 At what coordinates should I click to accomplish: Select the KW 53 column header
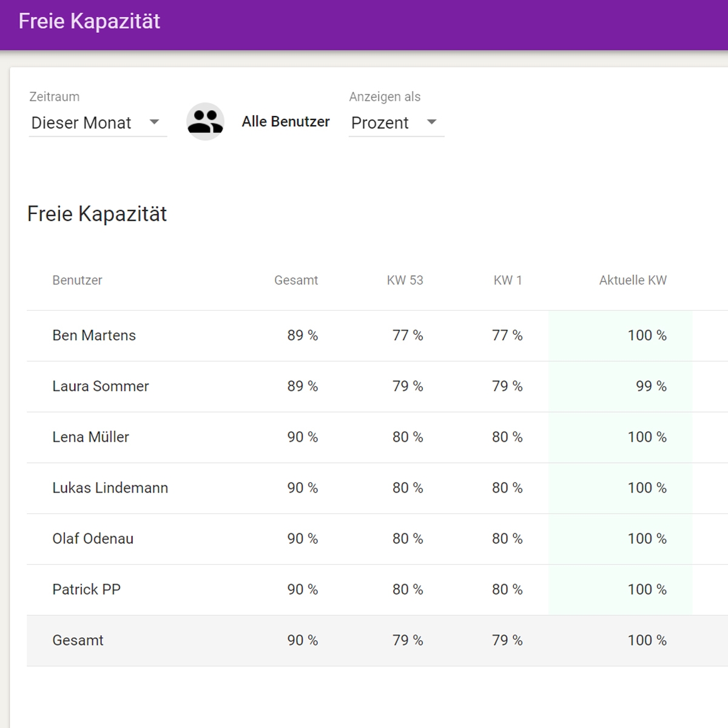click(405, 280)
